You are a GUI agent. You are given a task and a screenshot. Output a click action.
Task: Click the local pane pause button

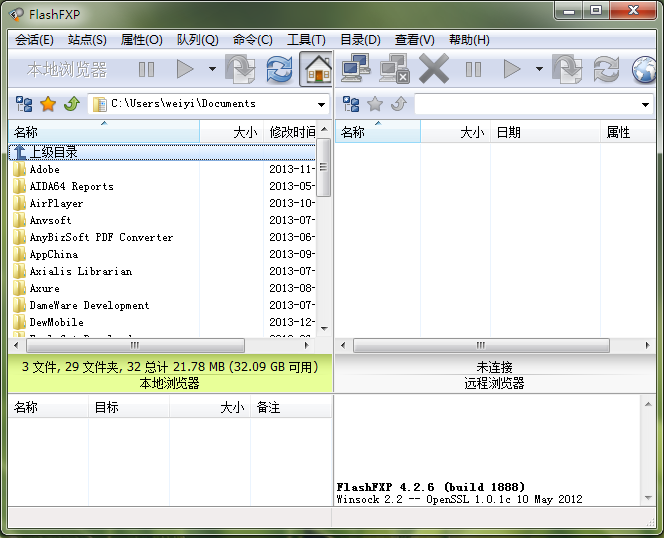[x=147, y=69]
